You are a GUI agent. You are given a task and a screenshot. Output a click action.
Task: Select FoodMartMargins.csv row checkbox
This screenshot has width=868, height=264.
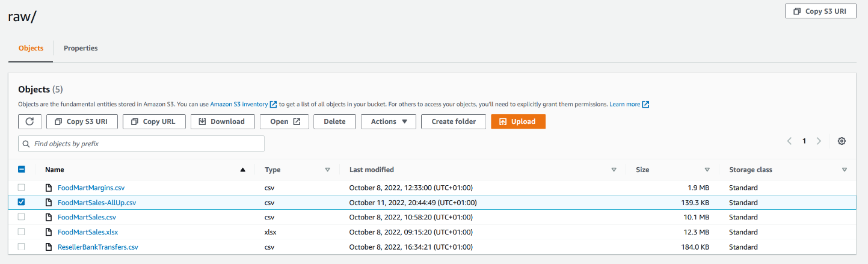22,188
